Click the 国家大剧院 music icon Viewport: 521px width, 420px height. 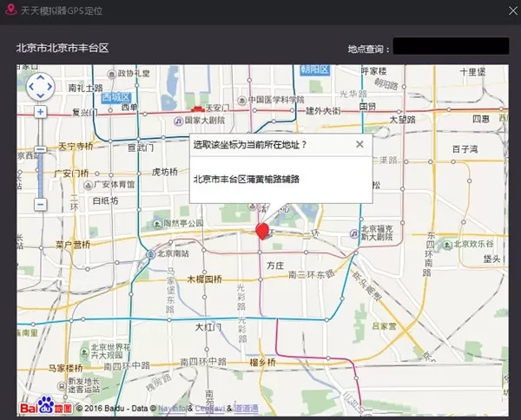pos(179,121)
